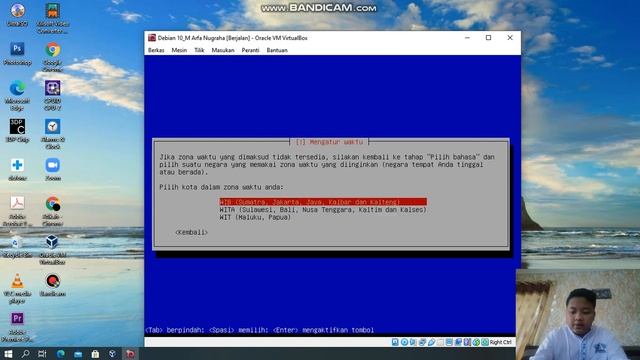640x360 pixels.
Task: Open Bandicam desktop shortcut
Action: 53,285
